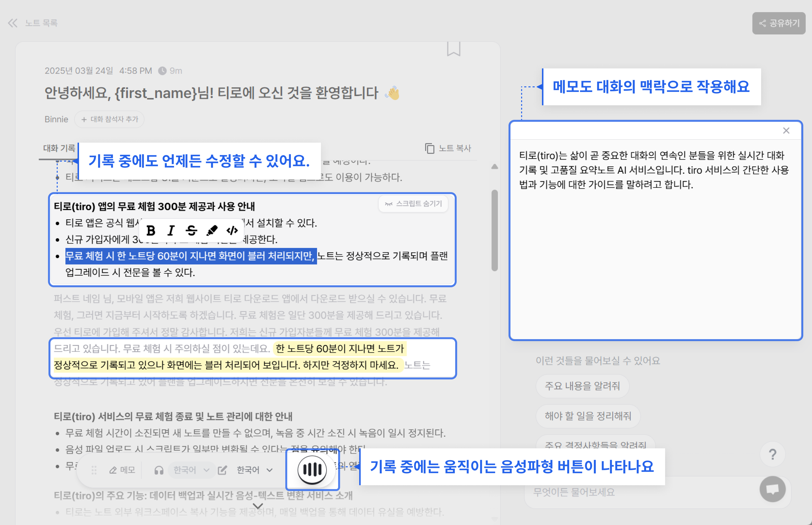Apply the highlighter marker tool
The height and width of the screenshot is (525, 812).
point(212,231)
